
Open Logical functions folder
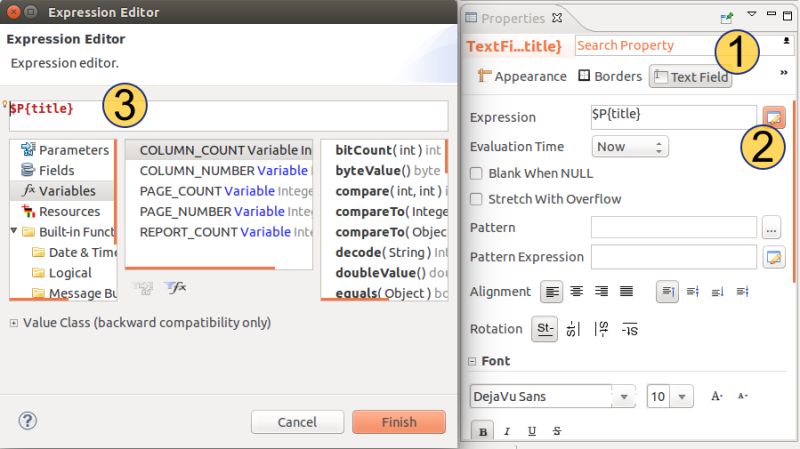pyautogui.click(x=62, y=273)
